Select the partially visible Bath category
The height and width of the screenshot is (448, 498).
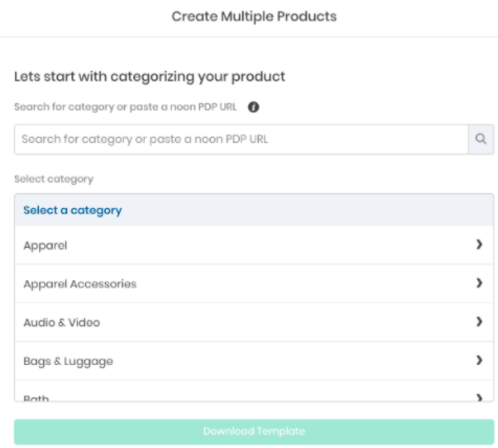tap(37, 396)
